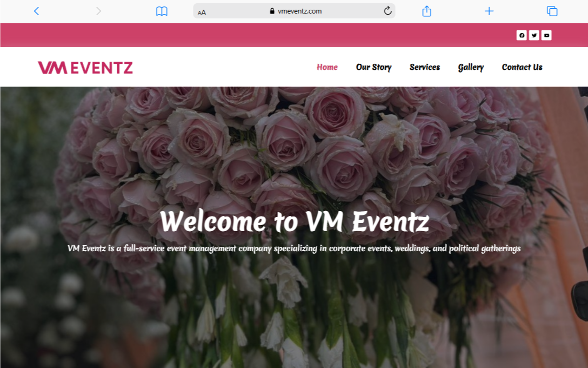
Task: Click the Welcome to VM Eventz heading
Action: (x=295, y=221)
